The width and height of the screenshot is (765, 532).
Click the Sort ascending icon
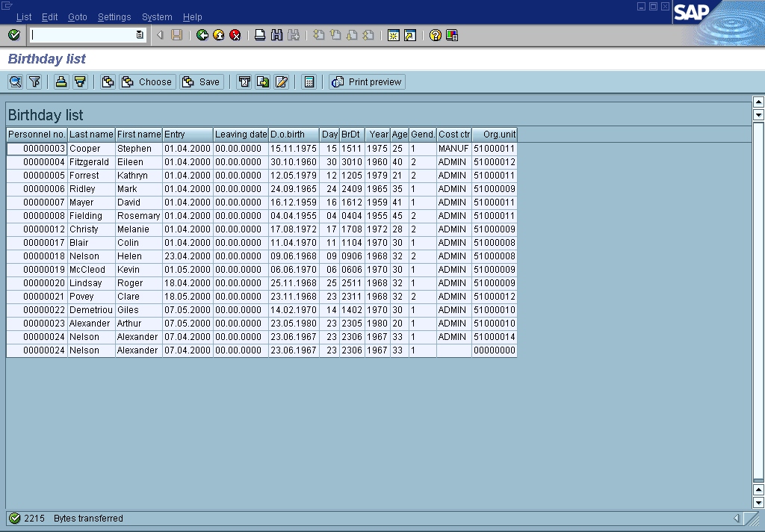point(61,82)
